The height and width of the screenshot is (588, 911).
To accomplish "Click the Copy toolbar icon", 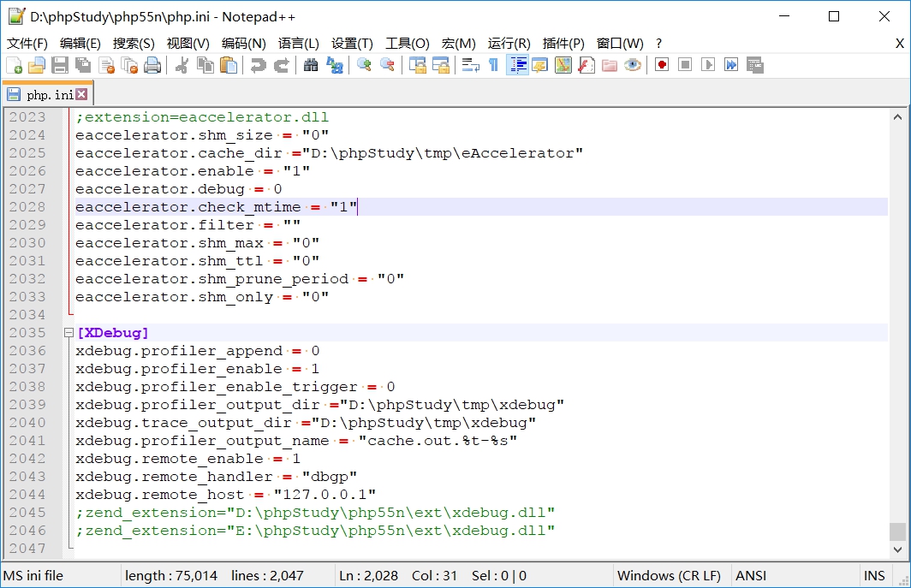I will click(205, 65).
